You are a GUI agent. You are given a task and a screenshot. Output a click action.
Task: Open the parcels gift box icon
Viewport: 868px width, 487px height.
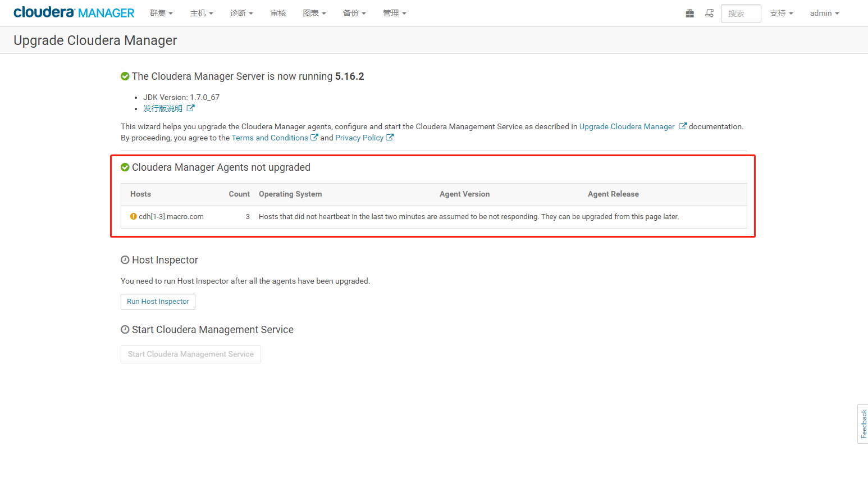tap(689, 13)
